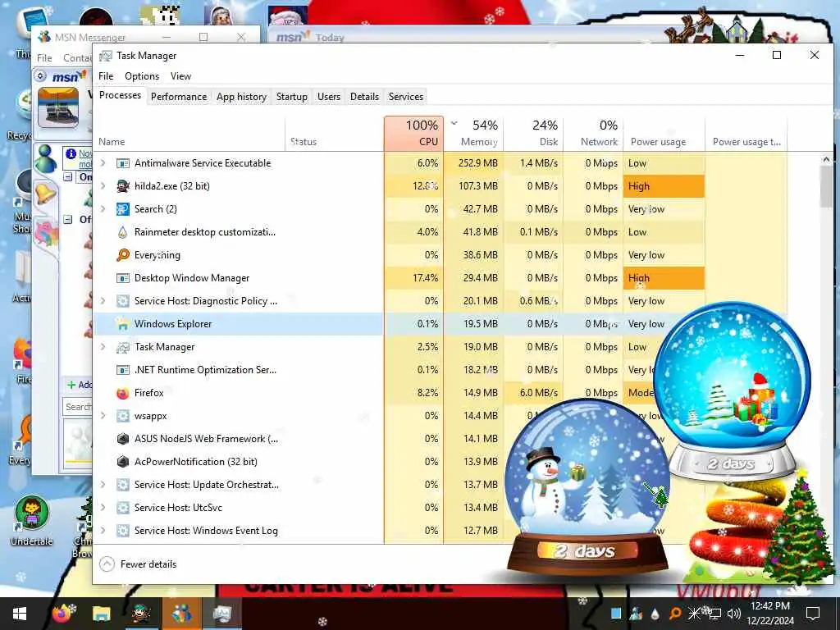Viewport: 840px width, 630px height.
Task: Expand Service Host: Update Orchestrator row
Action: tap(103, 485)
